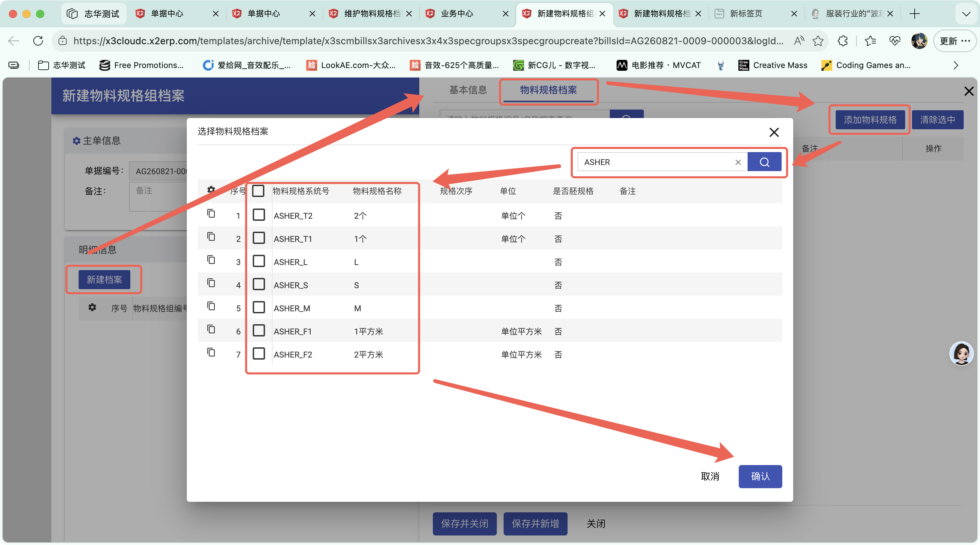Open the 更新 browser menu
The width and height of the screenshot is (980, 545).
954,41
